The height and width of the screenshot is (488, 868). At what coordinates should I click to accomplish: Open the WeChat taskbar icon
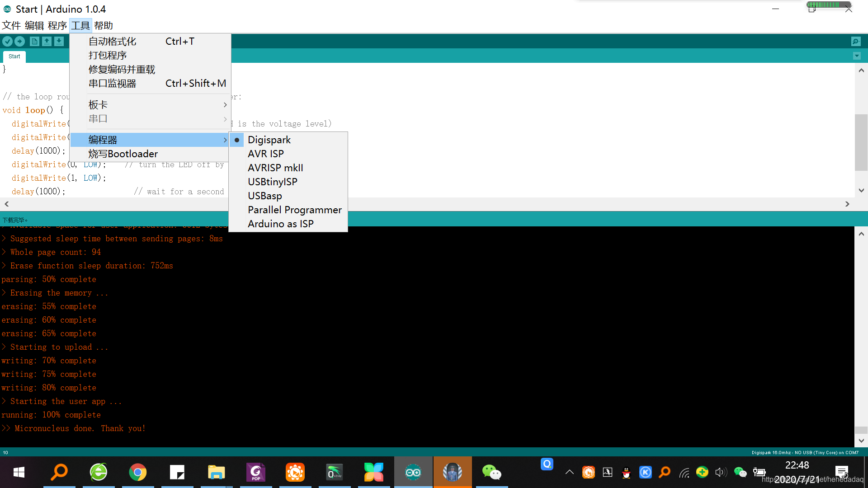tap(491, 472)
